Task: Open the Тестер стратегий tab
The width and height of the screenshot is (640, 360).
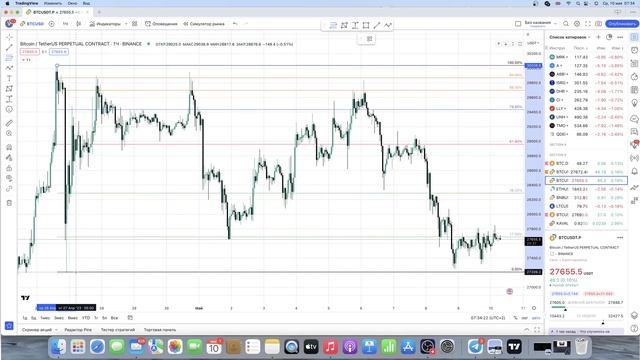Action: coord(118,329)
